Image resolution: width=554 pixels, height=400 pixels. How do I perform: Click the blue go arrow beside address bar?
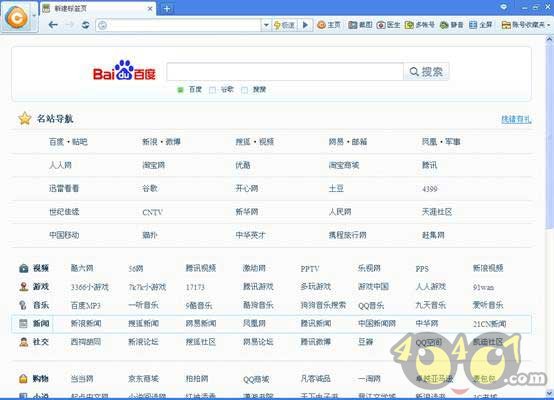click(305, 25)
